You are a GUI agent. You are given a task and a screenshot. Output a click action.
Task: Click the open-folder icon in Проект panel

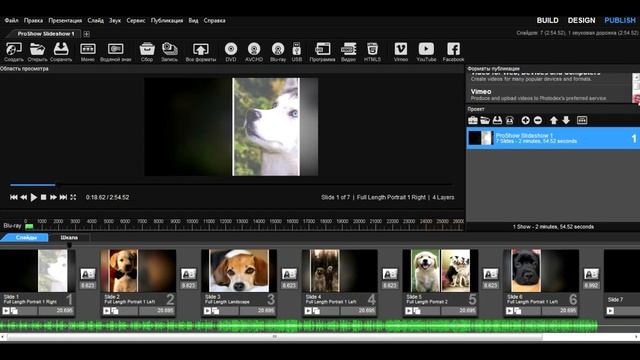pyautogui.click(x=485, y=120)
